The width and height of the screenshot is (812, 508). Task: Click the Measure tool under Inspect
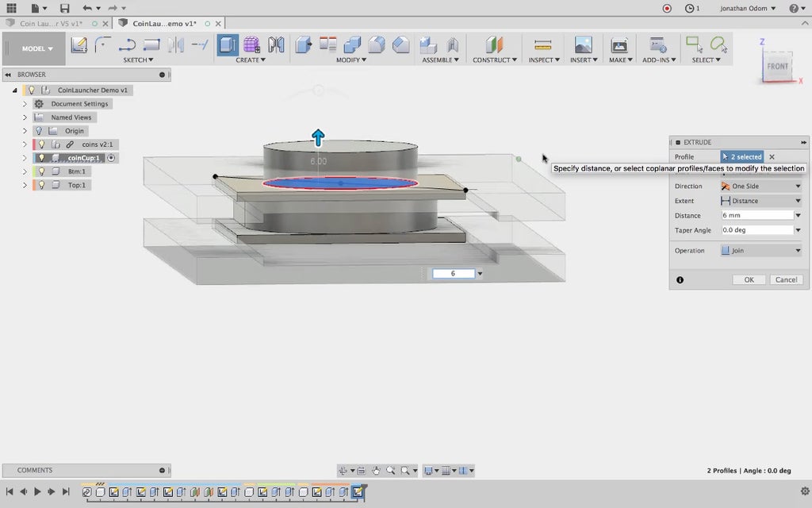(542, 45)
